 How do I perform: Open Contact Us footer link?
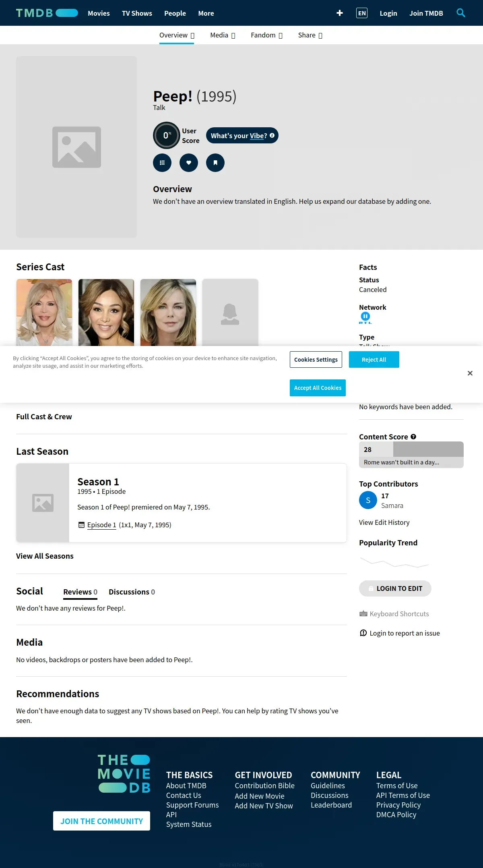click(184, 795)
